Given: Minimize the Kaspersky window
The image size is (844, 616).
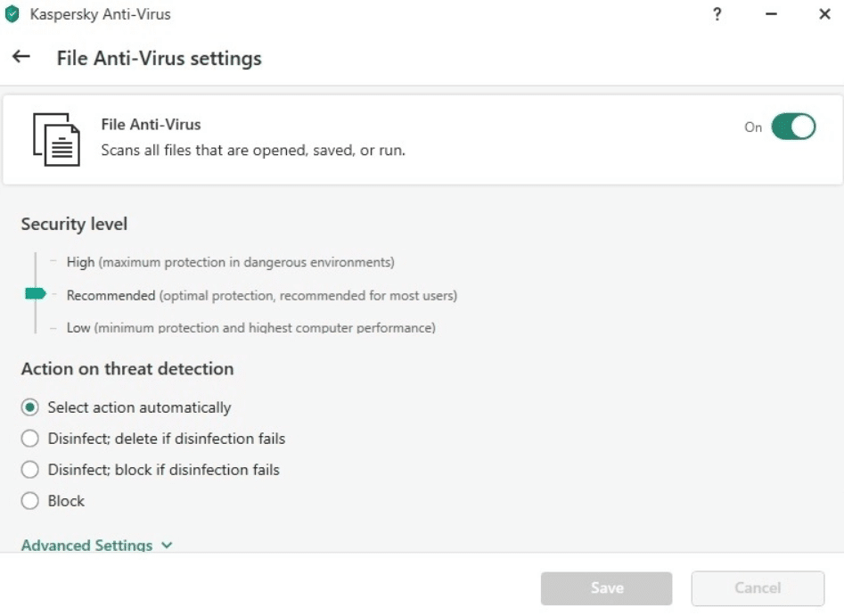Looking at the screenshot, I should click(771, 14).
